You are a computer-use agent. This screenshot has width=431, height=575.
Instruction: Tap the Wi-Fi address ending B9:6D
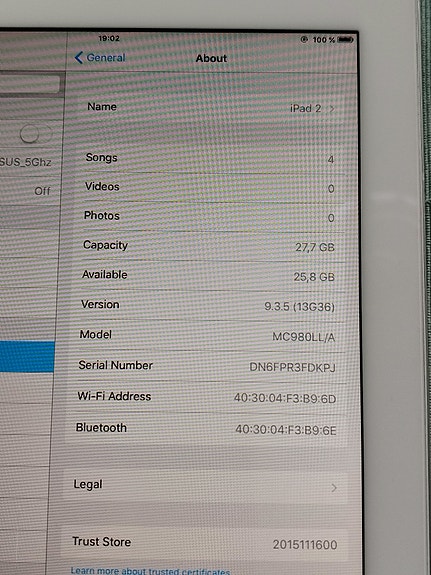click(285, 398)
